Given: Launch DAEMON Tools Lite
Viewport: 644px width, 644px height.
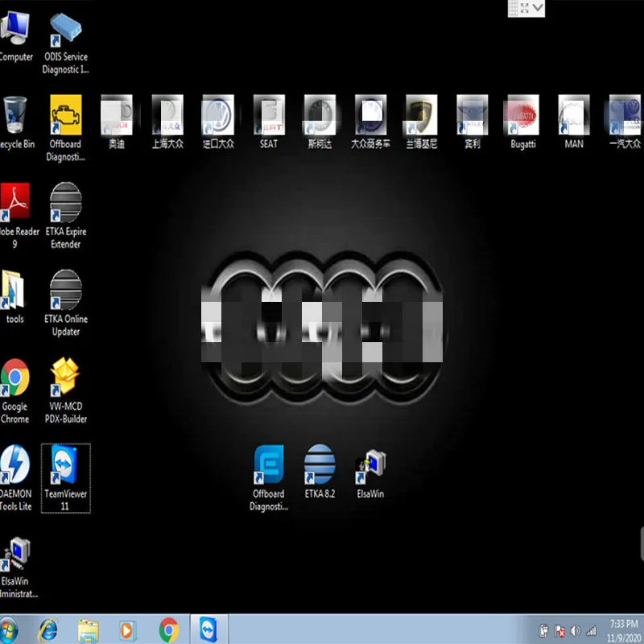Looking at the screenshot, I should pyautogui.click(x=15, y=478).
